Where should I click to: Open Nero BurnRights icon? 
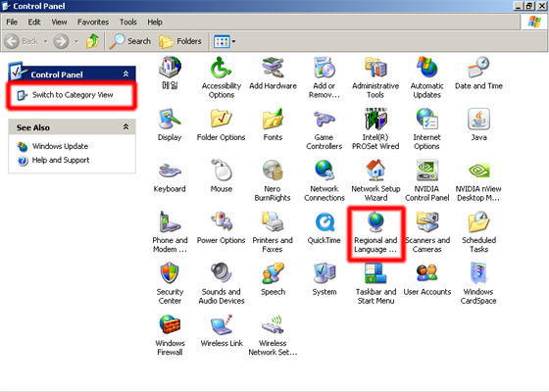coord(273,180)
